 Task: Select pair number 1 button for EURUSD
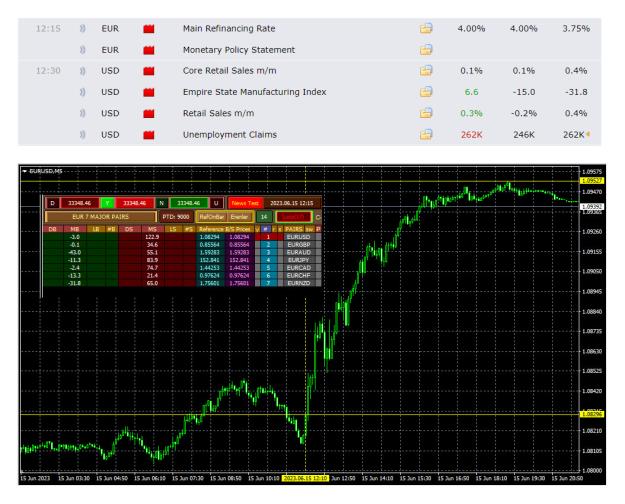tap(268, 237)
